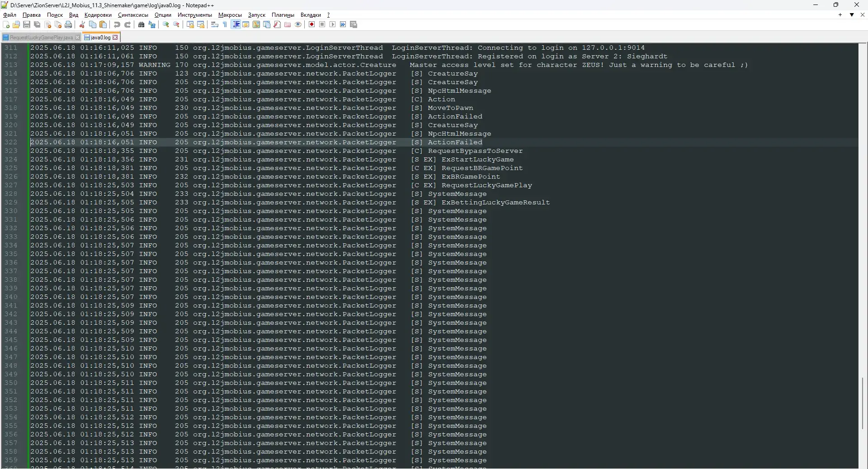Open the Вкладки menu
Image resolution: width=868 pixels, height=469 pixels.
[311, 15]
